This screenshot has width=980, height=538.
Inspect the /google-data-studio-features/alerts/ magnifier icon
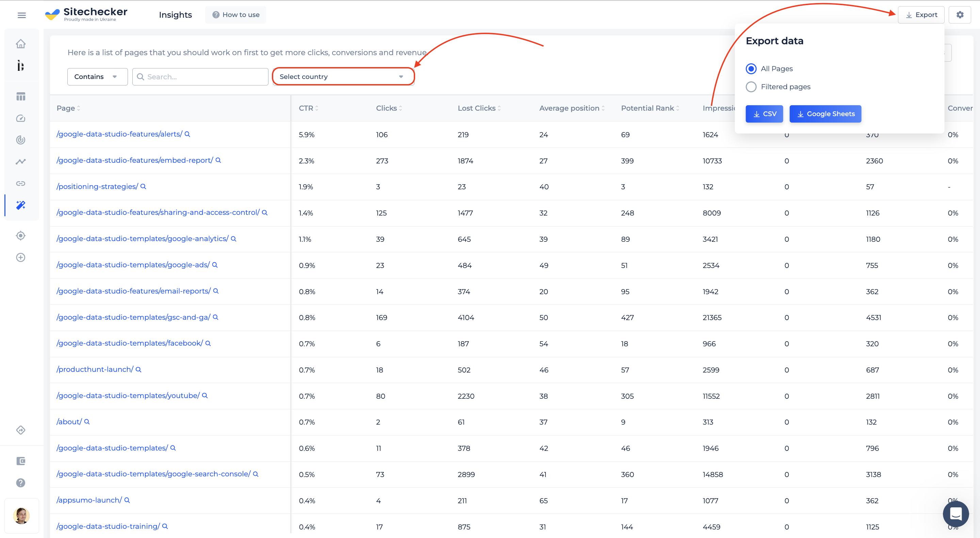pyautogui.click(x=187, y=134)
